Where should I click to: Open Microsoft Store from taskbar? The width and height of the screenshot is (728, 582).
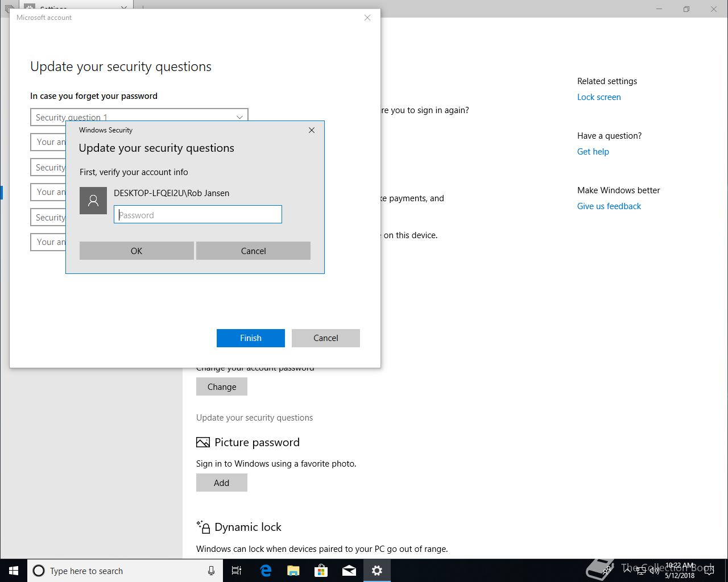[x=321, y=571]
